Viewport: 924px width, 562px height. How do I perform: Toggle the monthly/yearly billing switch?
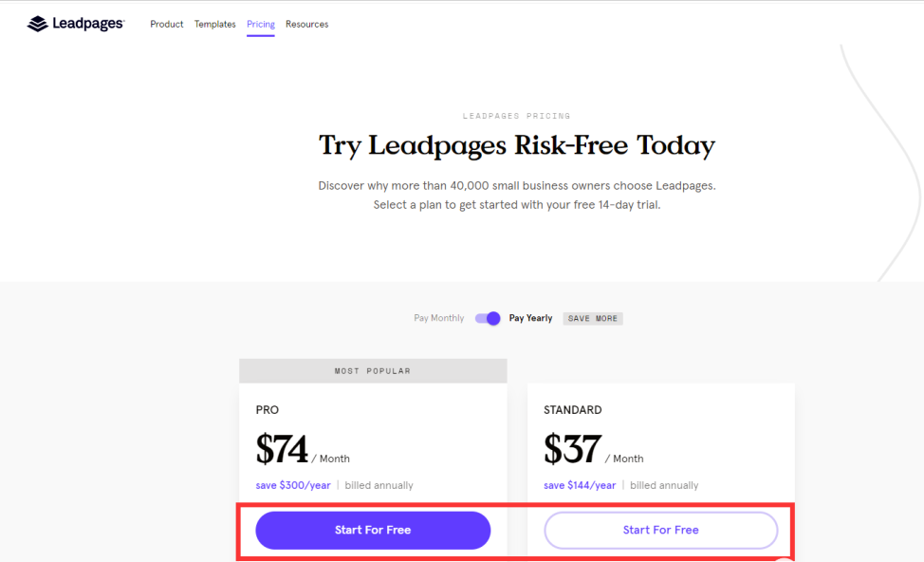pos(488,318)
